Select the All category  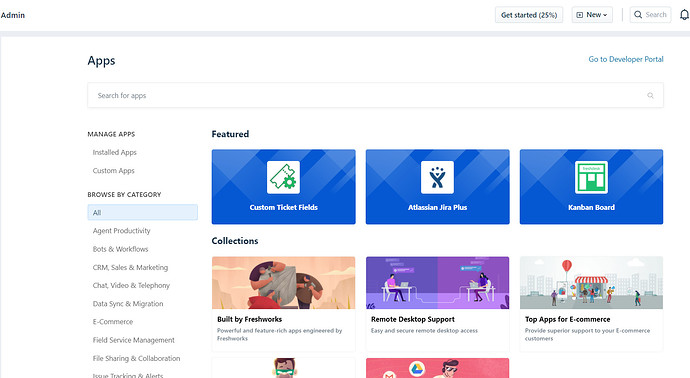click(x=143, y=213)
